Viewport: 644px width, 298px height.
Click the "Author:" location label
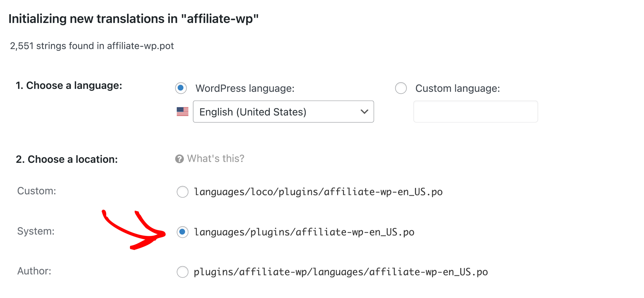point(34,271)
